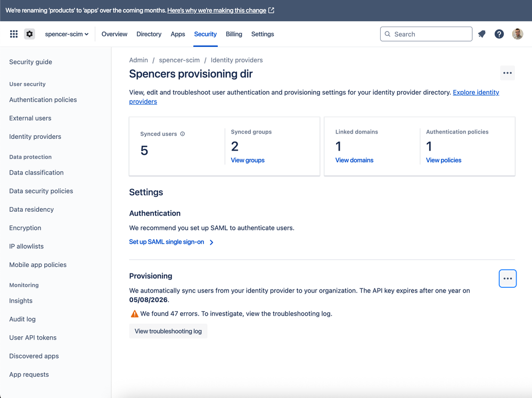
Task: Click the user profile avatar
Action: click(x=518, y=34)
